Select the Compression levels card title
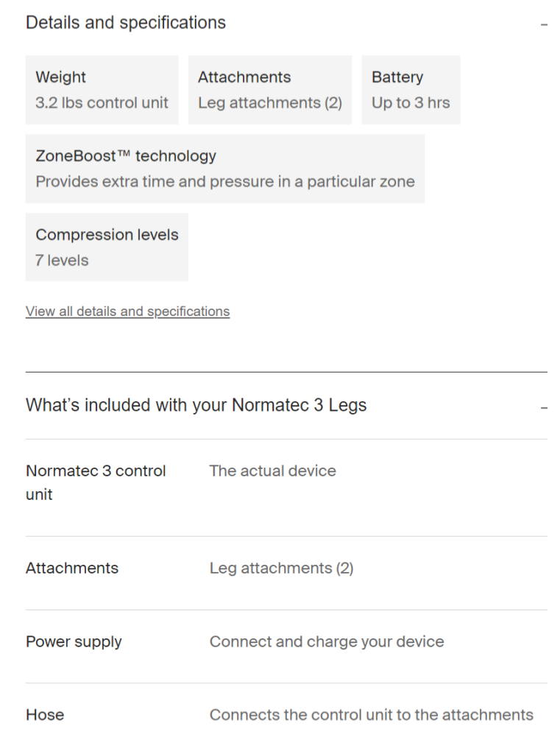The height and width of the screenshot is (754, 560). pyautogui.click(x=107, y=235)
